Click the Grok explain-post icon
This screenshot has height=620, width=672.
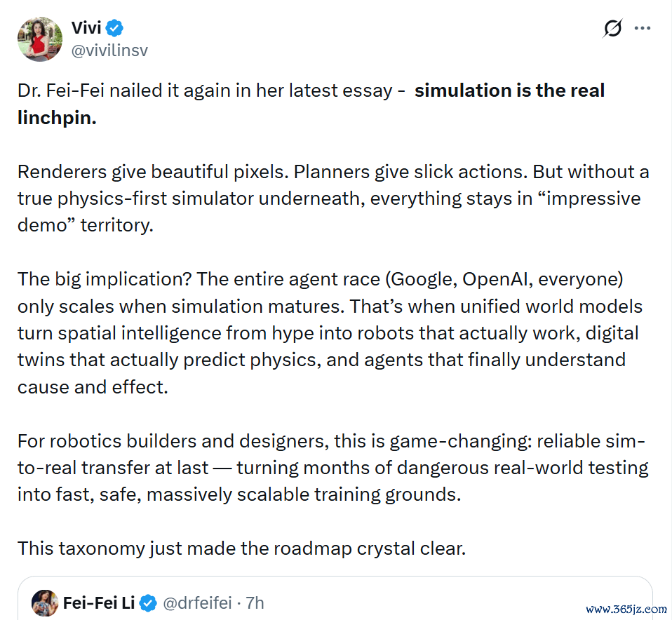point(612,29)
